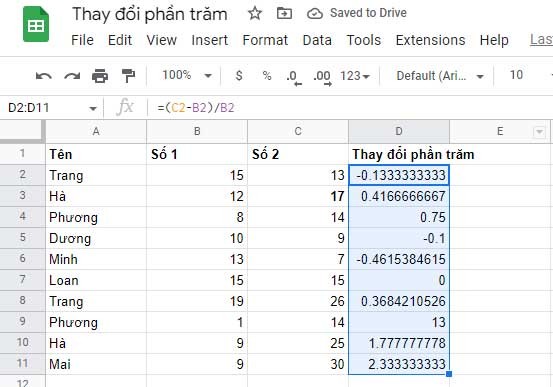Click the Undo icon

[x=44, y=75]
